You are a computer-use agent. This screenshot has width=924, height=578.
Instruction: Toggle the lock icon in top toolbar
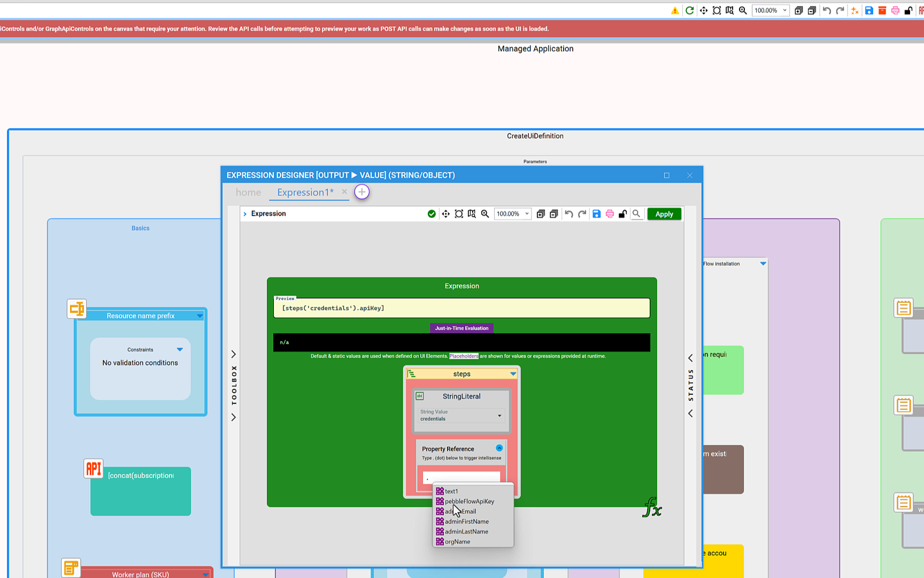tap(908, 11)
